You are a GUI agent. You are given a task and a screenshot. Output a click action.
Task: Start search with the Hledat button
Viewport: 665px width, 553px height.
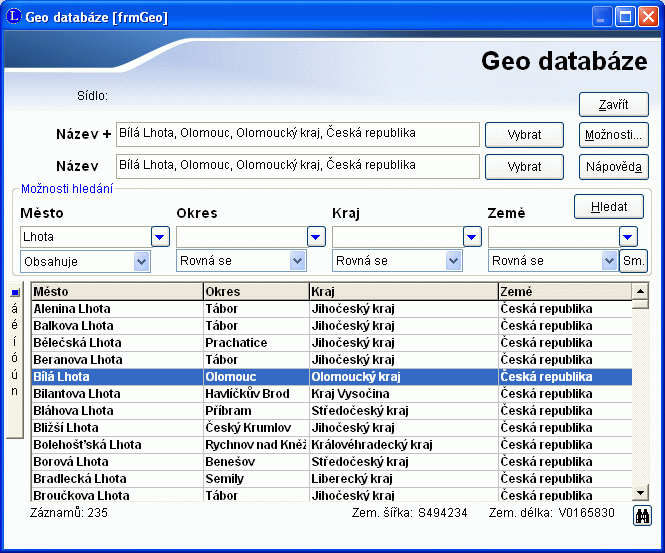click(609, 207)
